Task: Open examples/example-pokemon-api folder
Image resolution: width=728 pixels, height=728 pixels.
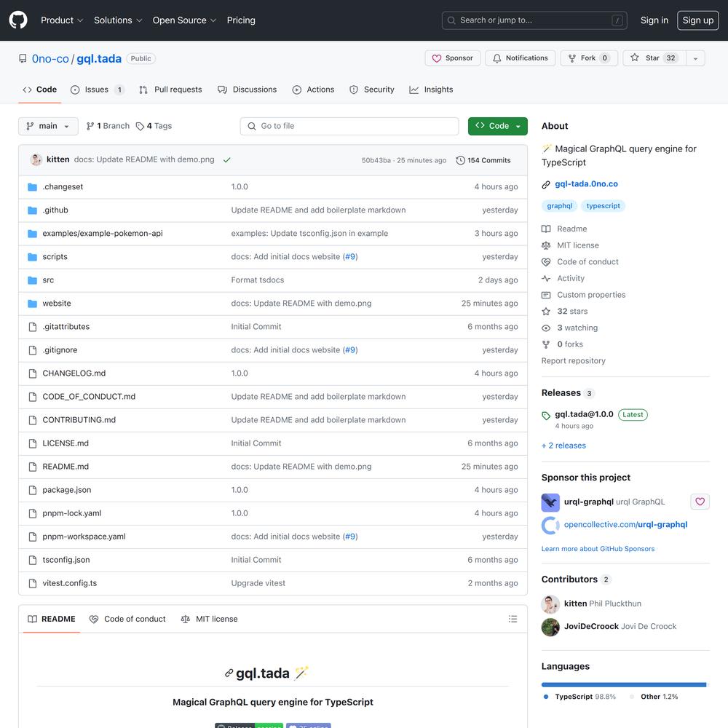Action: tap(103, 234)
